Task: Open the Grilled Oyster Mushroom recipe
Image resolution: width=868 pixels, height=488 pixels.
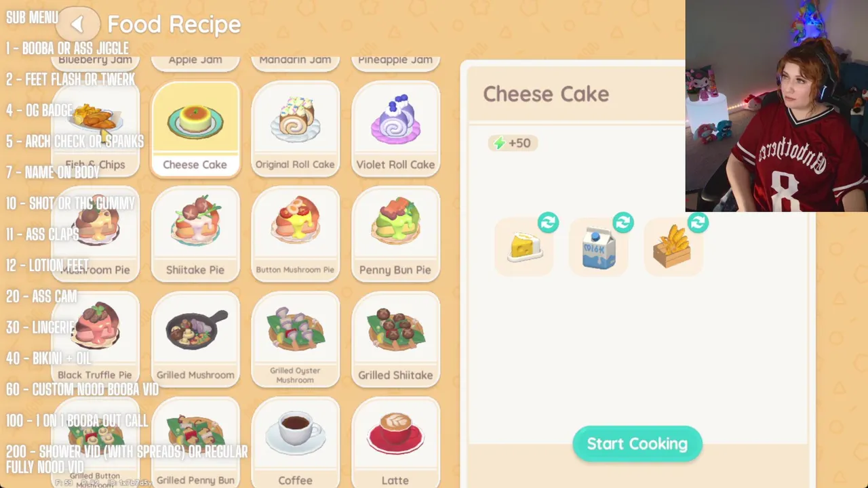Action: (295, 340)
